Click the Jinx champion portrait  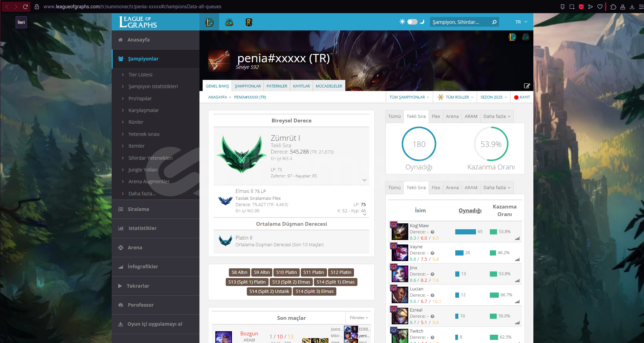pyautogui.click(x=400, y=274)
